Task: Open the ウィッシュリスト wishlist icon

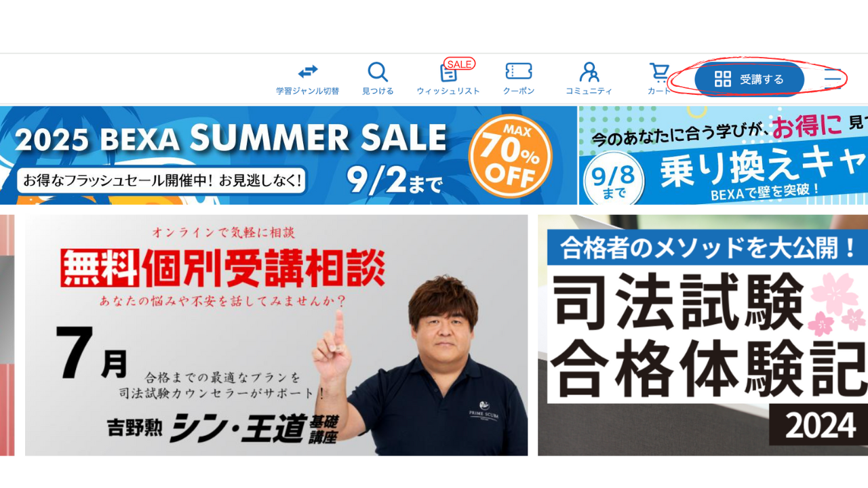Action: [448, 73]
